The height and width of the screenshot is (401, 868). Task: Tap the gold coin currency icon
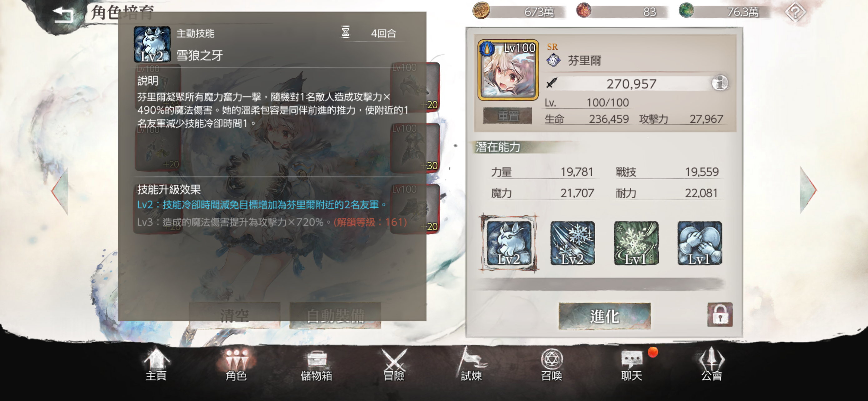click(x=481, y=10)
